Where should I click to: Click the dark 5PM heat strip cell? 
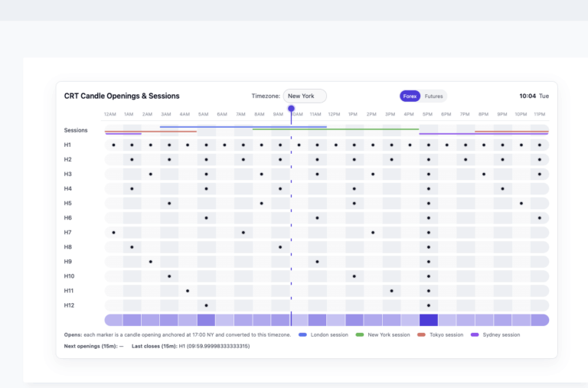pos(428,320)
